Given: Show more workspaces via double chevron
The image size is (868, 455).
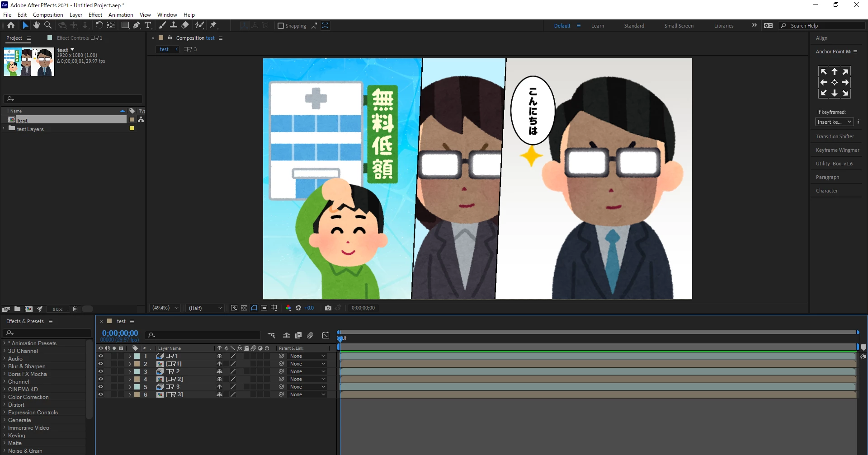Looking at the screenshot, I should coord(754,25).
